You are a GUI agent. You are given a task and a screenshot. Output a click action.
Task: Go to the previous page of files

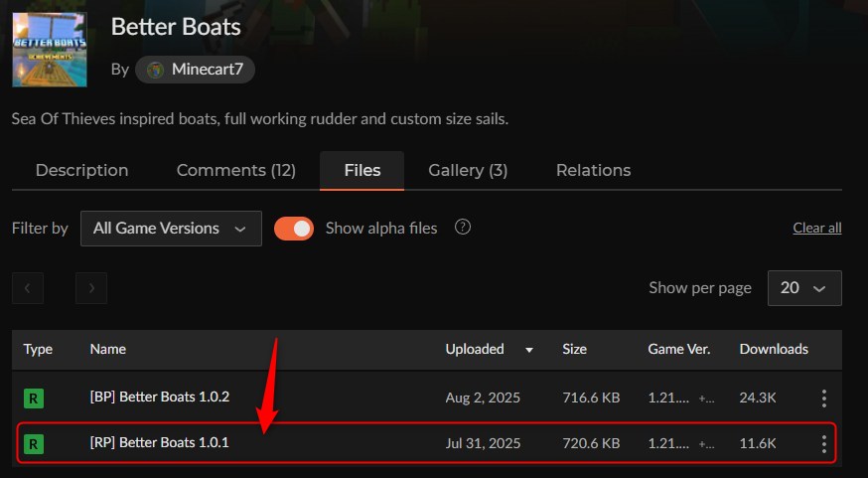[x=28, y=288]
